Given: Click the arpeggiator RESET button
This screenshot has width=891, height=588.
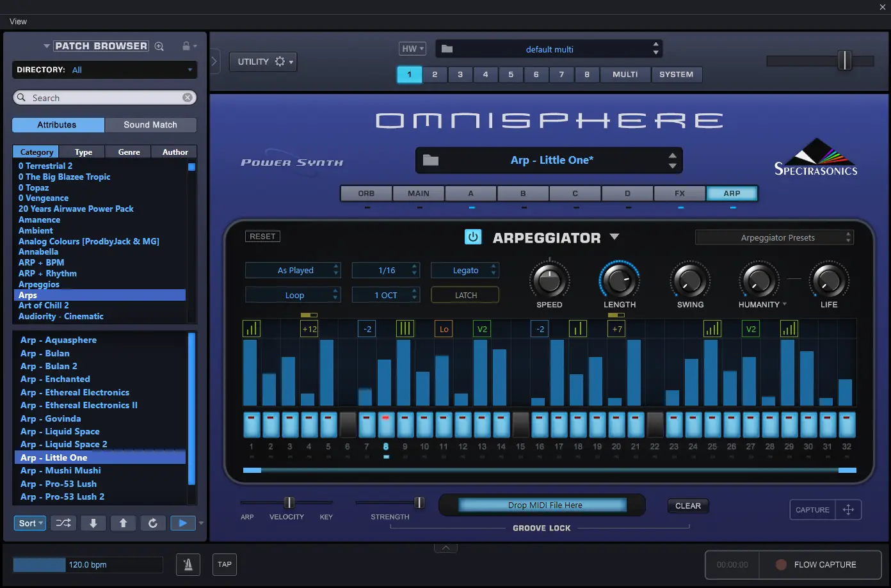Looking at the screenshot, I should click(262, 237).
